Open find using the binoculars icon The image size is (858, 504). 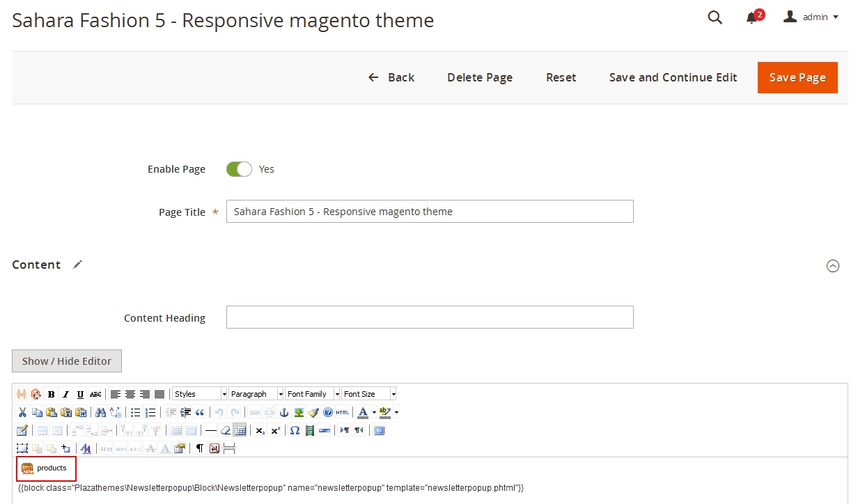[x=100, y=412]
